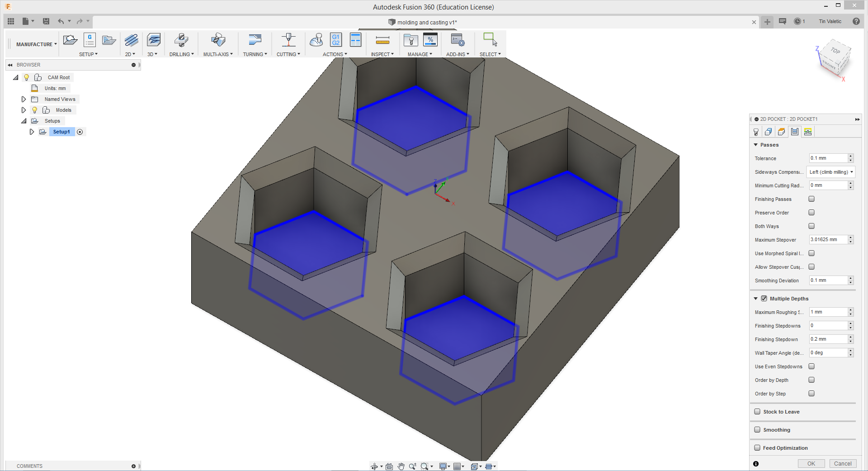Click the Select tool icon

(x=490, y=39)
